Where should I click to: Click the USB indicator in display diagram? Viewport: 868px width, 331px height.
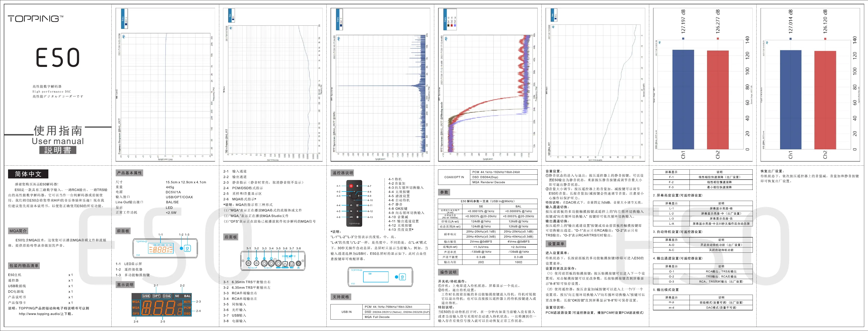click(146, 296)
